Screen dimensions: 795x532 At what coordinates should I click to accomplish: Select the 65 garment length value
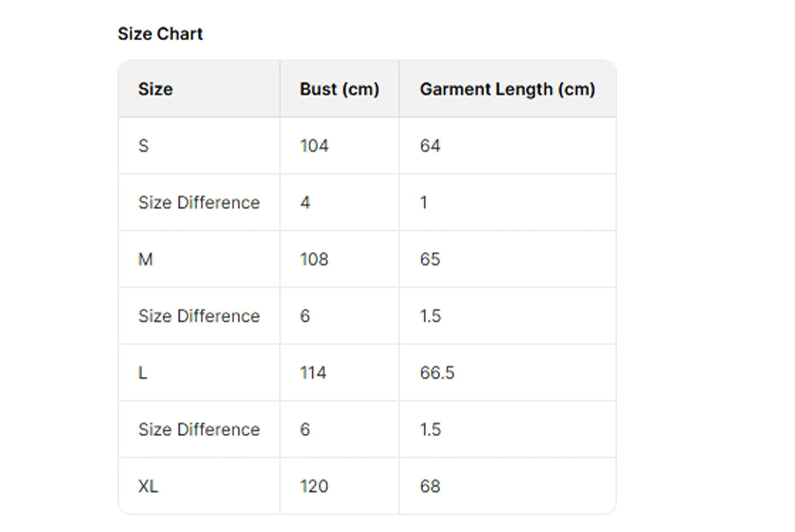pos(430,259)
